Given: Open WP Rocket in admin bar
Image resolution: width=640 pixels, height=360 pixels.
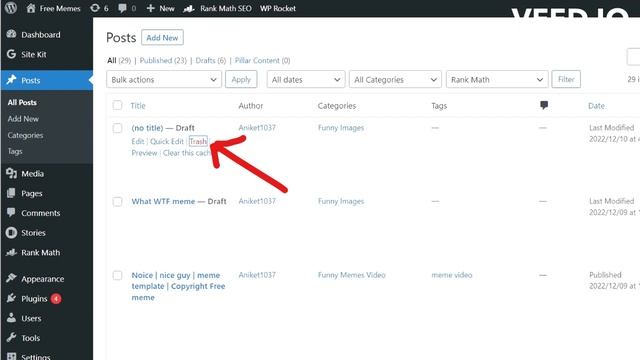Looking at the screenshot, I should click(x=278, y=8).
